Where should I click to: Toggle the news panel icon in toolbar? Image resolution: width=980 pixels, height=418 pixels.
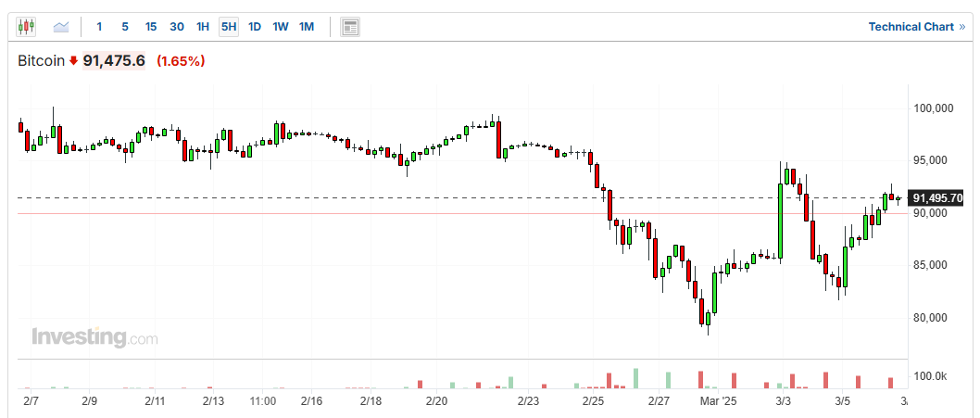click(x=350, y=27)
